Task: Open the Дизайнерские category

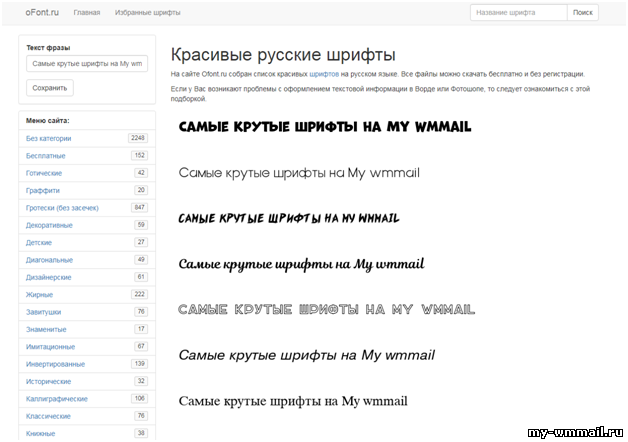Action: 48,277
